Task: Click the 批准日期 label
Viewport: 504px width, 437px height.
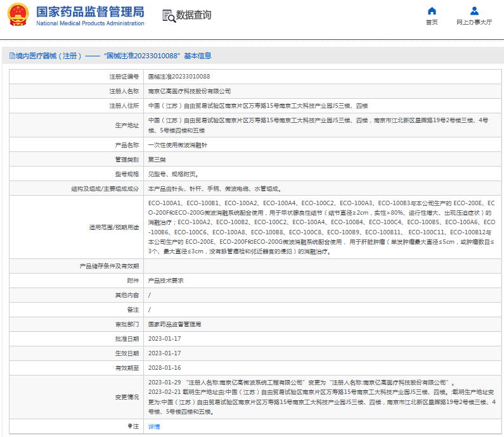Action: 127,339
